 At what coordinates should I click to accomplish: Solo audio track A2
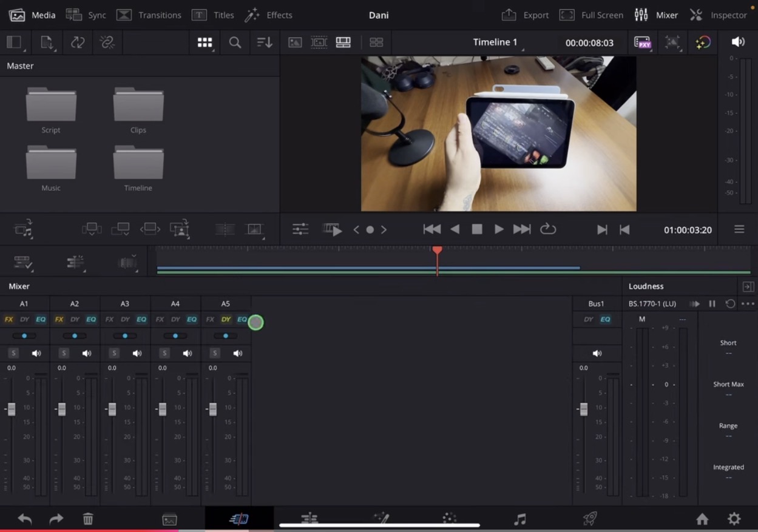pyautogui.click(x=64, y=352)
